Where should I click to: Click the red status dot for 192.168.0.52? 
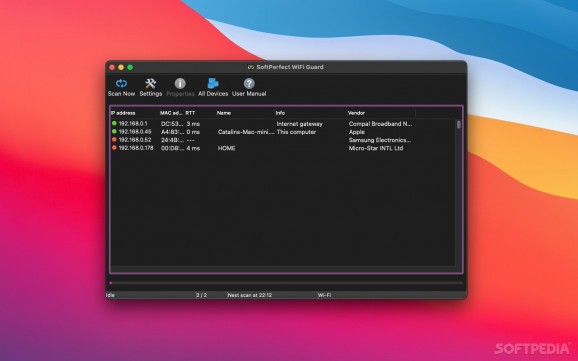[x=114, y=140]
